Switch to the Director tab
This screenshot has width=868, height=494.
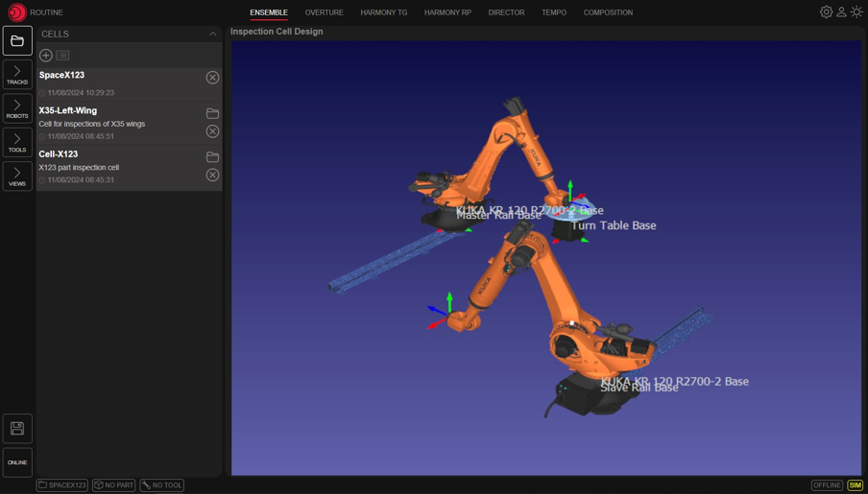[x=506, y=12]
